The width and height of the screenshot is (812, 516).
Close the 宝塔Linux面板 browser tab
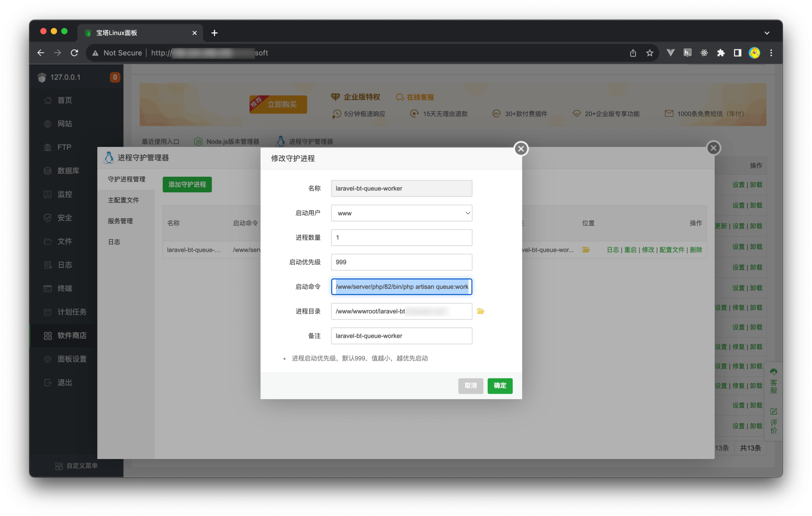(195, 33)
